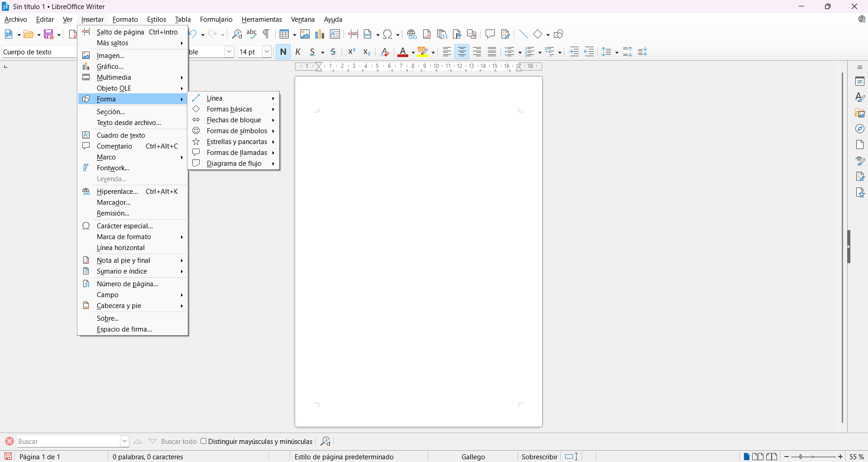Click the Insert Comment toolbar icon
Image resolution: width=868 pixels, height=462 pixels.
click(x=490, y=34)
